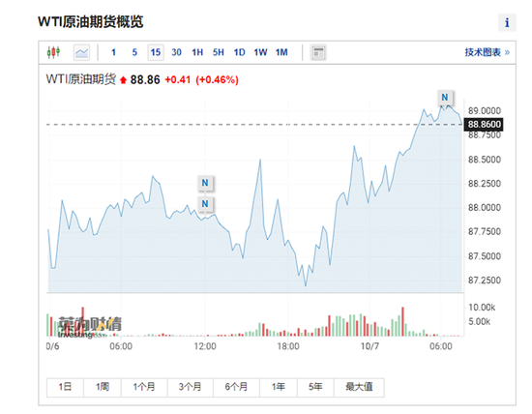Open the N news marker near 89.0000
The image size is (532, 414).
(445, 98)
